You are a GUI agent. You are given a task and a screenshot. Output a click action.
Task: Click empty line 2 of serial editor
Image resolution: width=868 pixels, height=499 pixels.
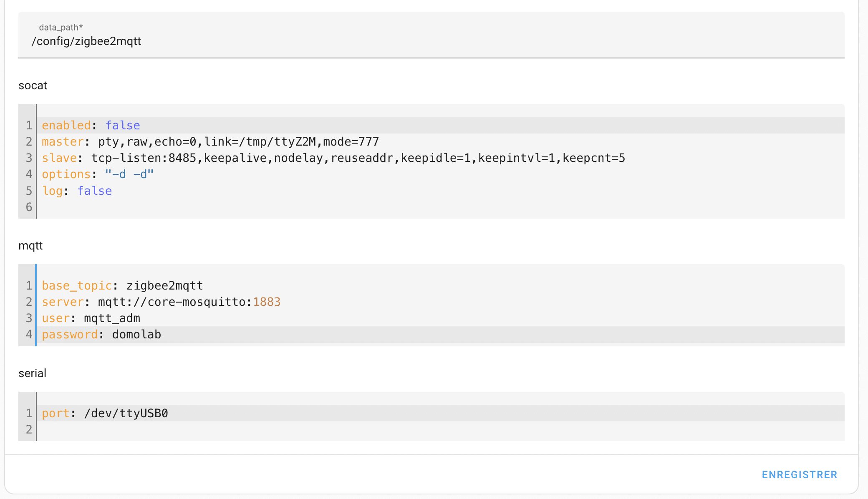click(x=441, y=430)
